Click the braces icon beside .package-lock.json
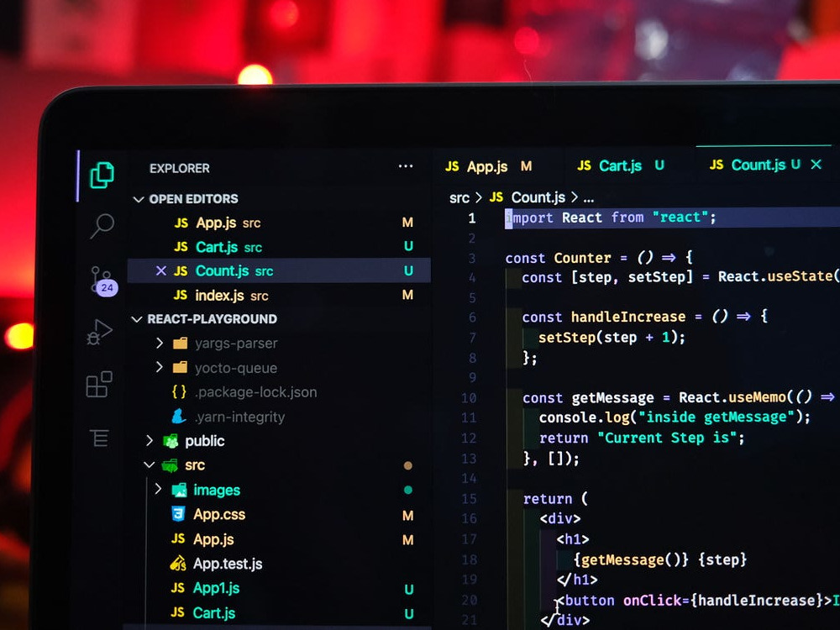Screen dimensions: 840x630 click(180, 392)
